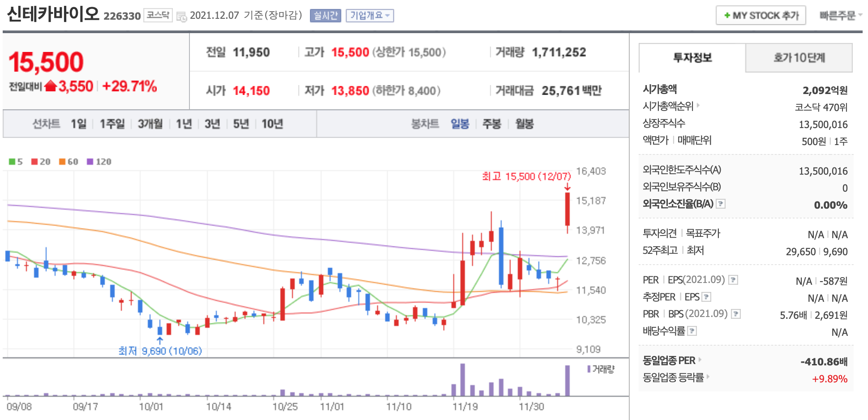Click the 52주최고 label
The width and height of the screenshot is (868, 420).
click(660, 250)
